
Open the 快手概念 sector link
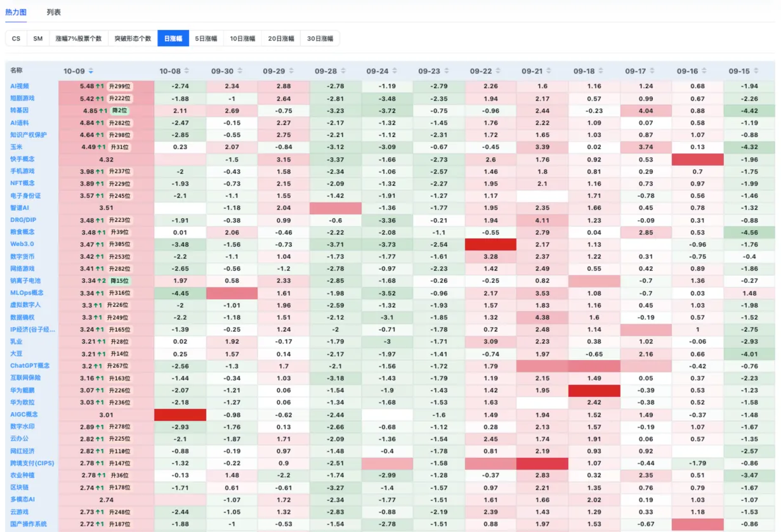(x=22, y=159)
